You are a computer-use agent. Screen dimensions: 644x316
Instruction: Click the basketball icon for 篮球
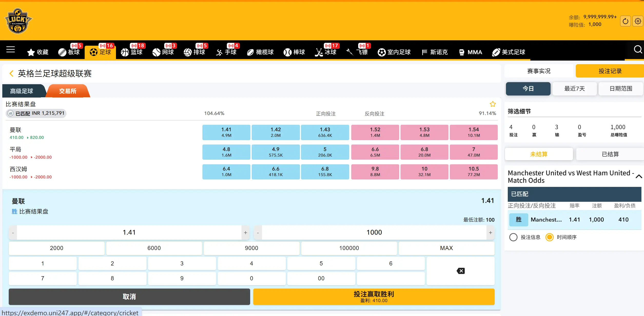click(125, 52)
